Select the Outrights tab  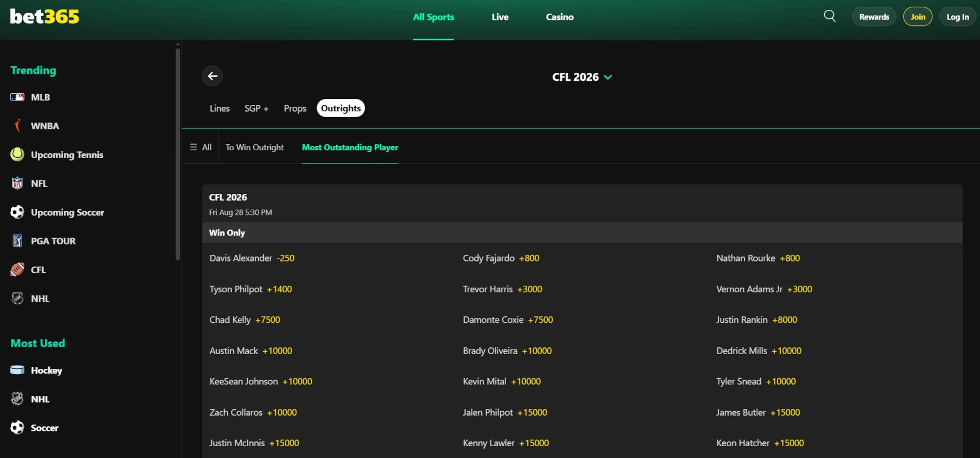[341, 108]
